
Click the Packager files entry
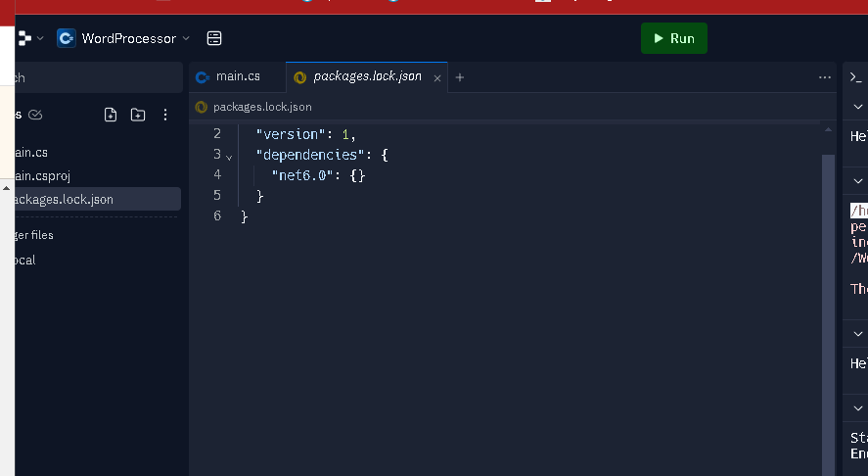34,235
